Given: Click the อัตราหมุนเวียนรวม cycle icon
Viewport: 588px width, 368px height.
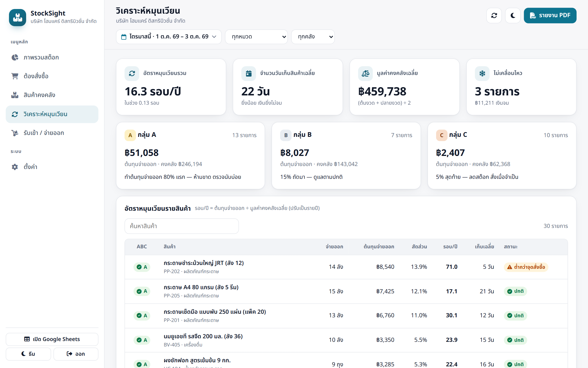Looking at the screenshot, I should (x=132, y=73).
